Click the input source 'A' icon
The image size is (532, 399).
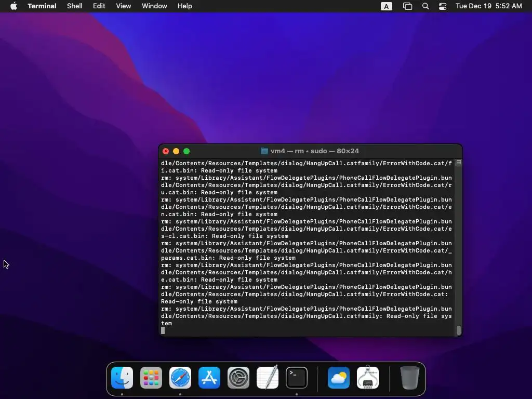387,6
